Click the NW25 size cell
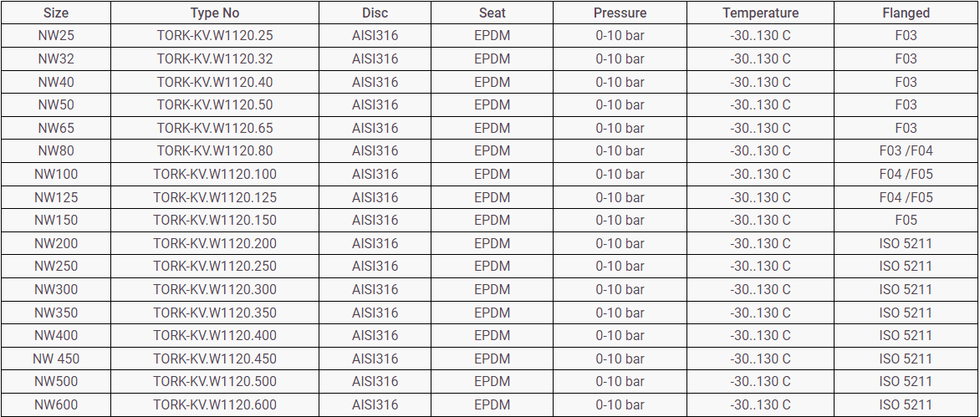The width and height of the screenshot is (980, 417). pyautogui.click(x=55, y=36)
